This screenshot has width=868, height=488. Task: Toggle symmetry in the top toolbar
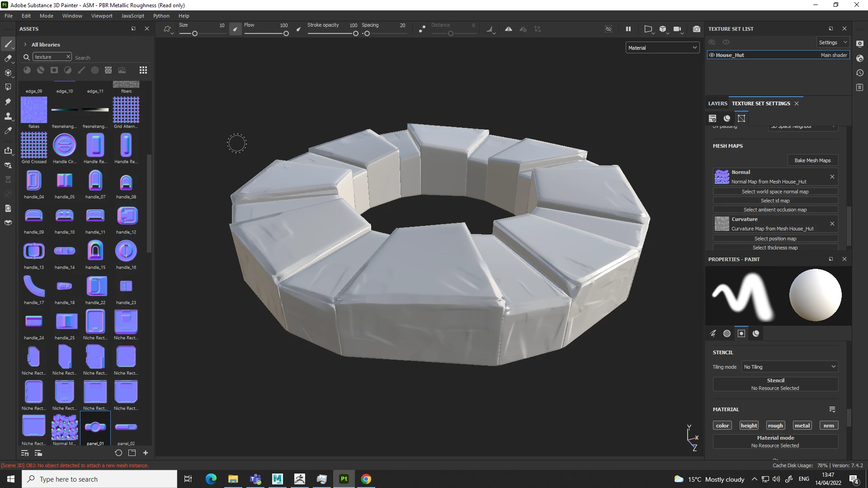tap(509, 29)
